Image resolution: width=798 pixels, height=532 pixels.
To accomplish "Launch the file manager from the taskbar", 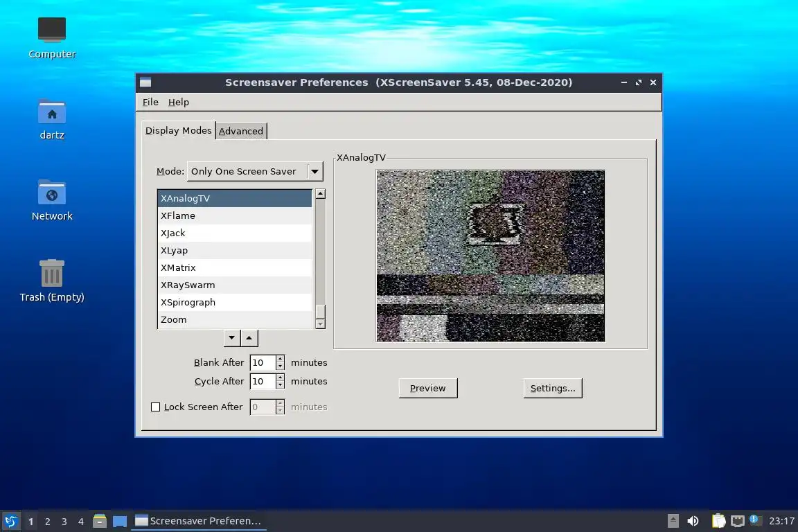I will tap(100, 521).
